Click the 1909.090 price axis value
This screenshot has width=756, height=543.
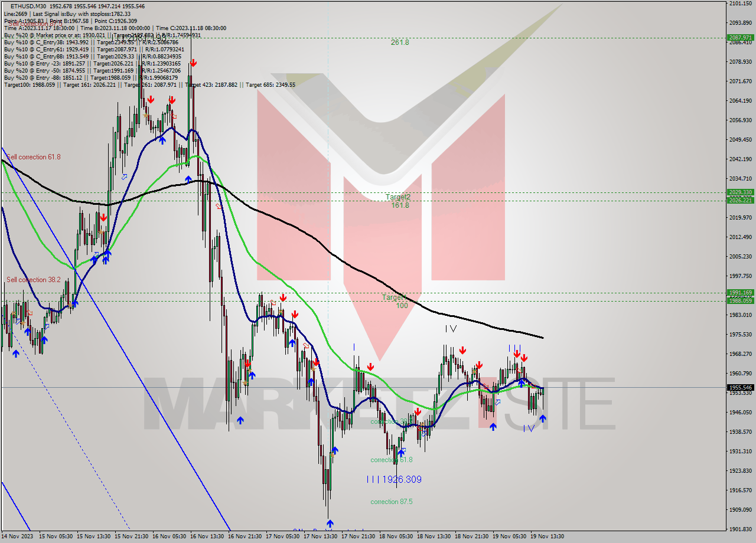[740, 510]
